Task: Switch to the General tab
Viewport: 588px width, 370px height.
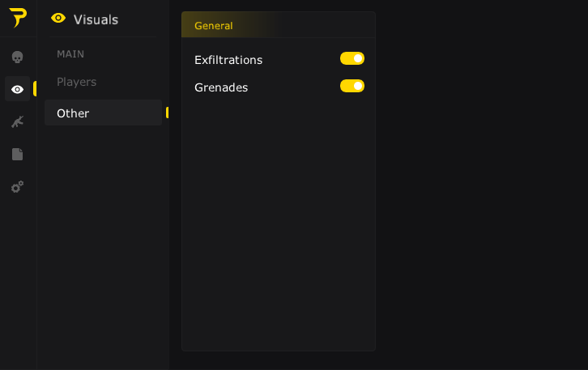Action: (x=214, y=26)
